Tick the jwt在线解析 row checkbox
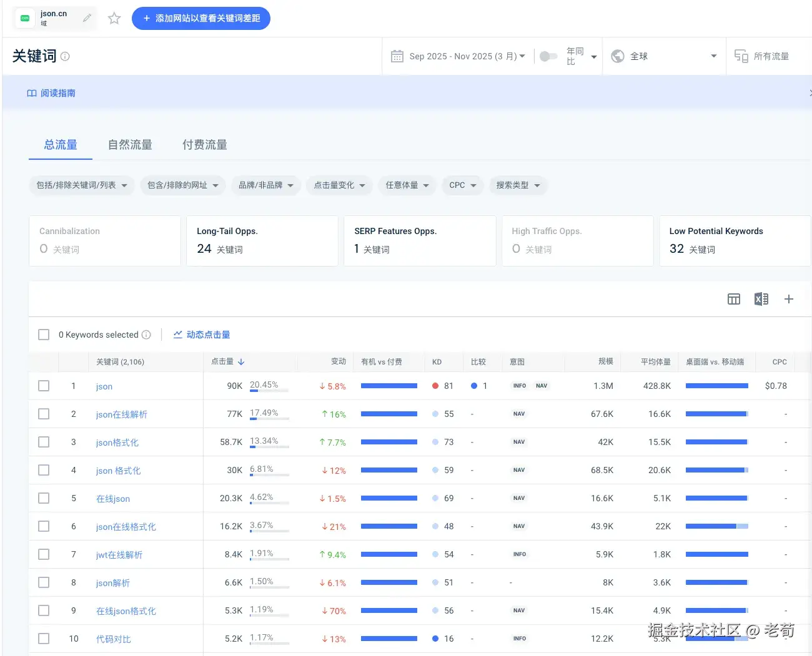Viewport: 812px width, 656px height. pos(44,554)
